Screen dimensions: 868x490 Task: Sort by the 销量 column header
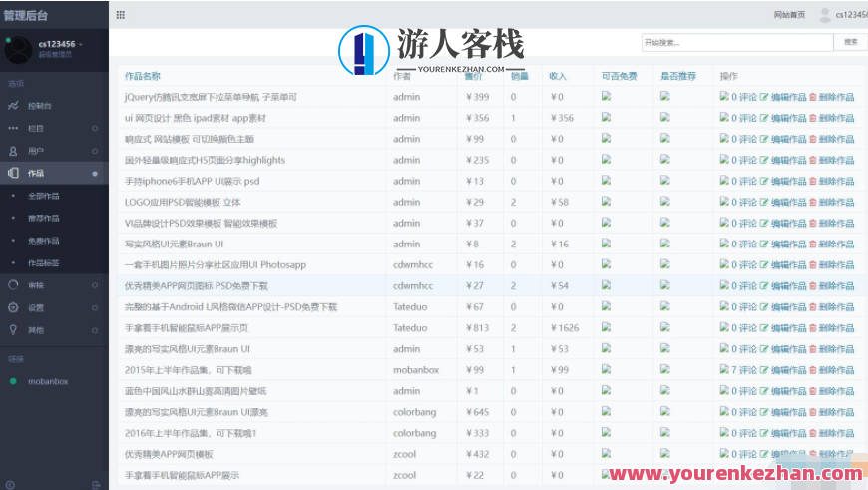pos(519,76)
